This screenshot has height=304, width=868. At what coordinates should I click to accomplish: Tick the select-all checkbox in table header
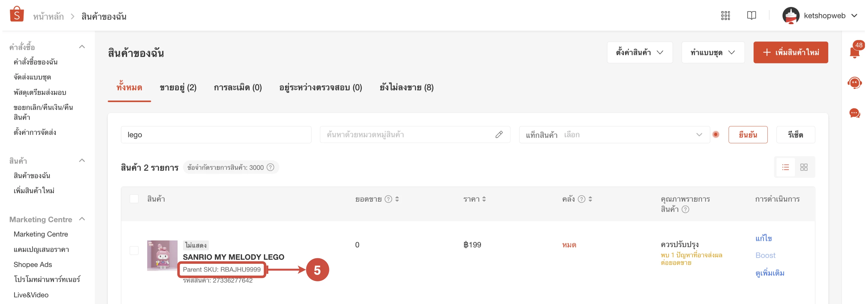[x=134, y=199]
